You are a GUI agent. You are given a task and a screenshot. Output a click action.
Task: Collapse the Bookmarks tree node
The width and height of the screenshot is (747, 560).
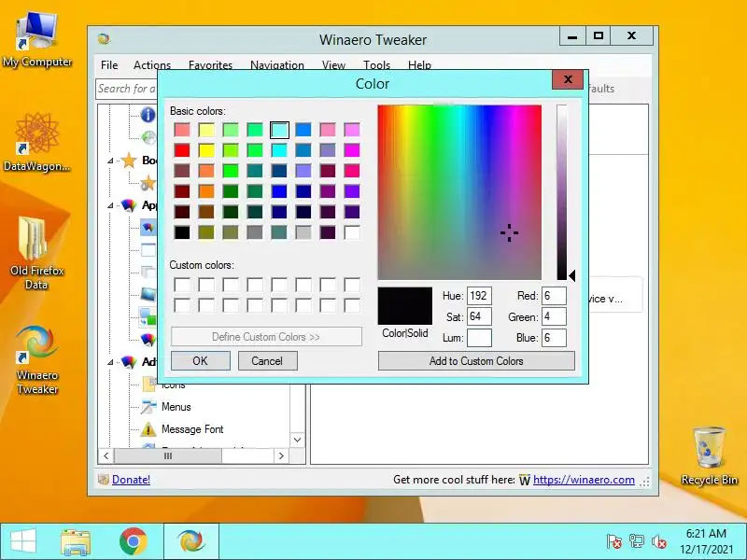pos(110,161)
